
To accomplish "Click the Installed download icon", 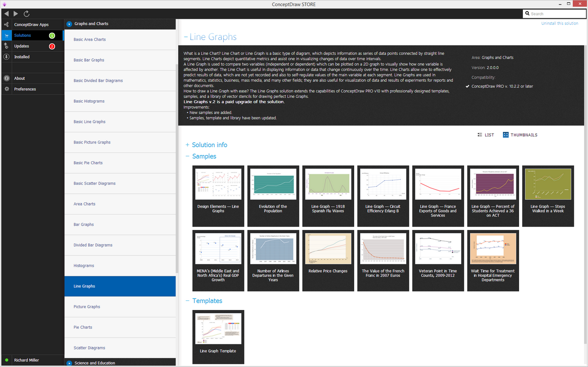I will coord(6,57).
